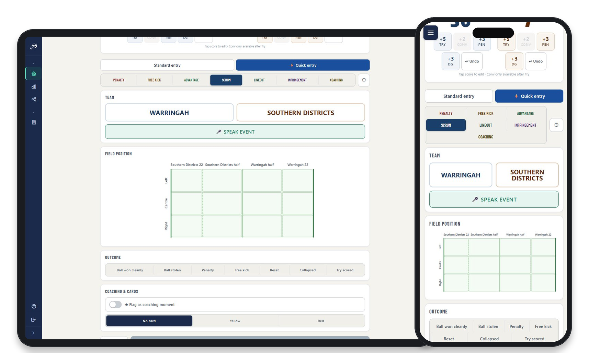Image resolution: width=589 pixels, height=364 pixels.
Task: Click the whistle logo in tablet sidebar
Action: 33,46
